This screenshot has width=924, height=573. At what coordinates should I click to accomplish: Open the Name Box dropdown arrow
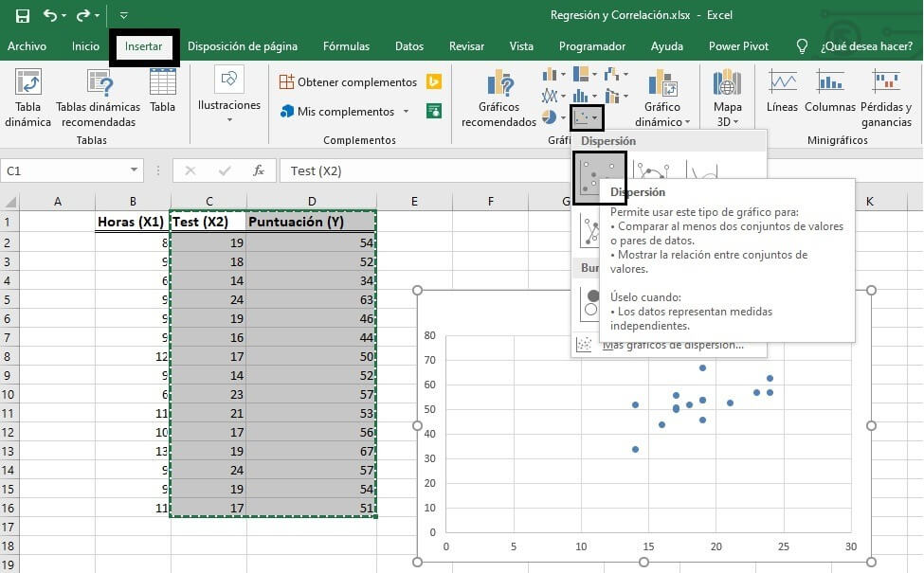tap(134, 170)
